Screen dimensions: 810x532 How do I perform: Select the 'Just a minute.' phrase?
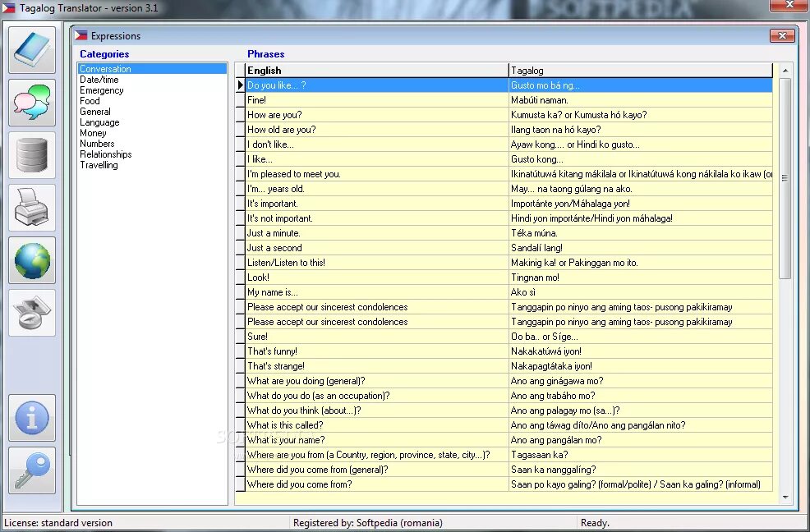click(x=376, y=233)
